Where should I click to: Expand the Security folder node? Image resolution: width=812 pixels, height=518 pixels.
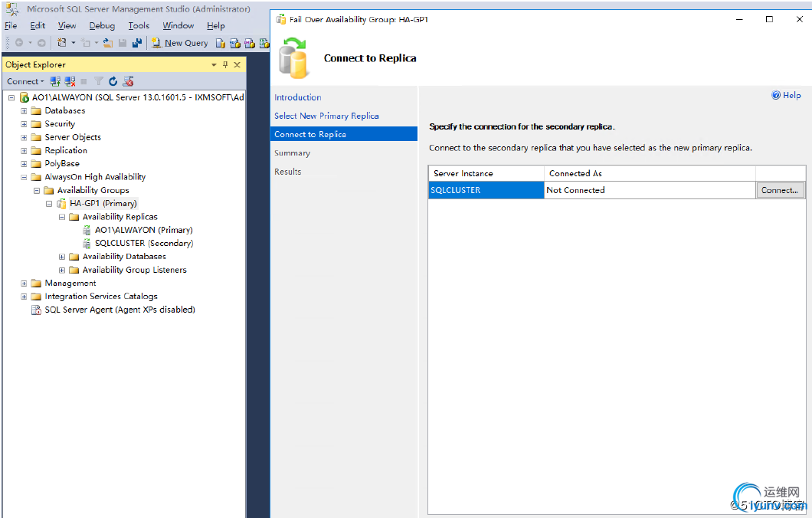(x=24, y=124)
